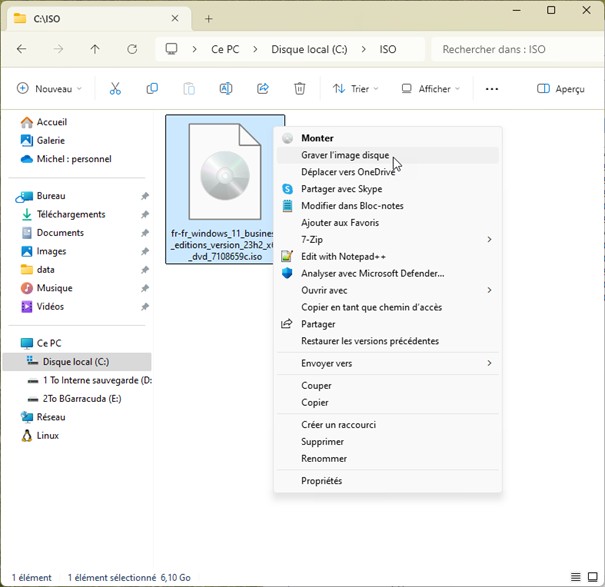Switch to large icons view in status bar
The width and height of the screenshot is (605, 587).
(591, 577)
